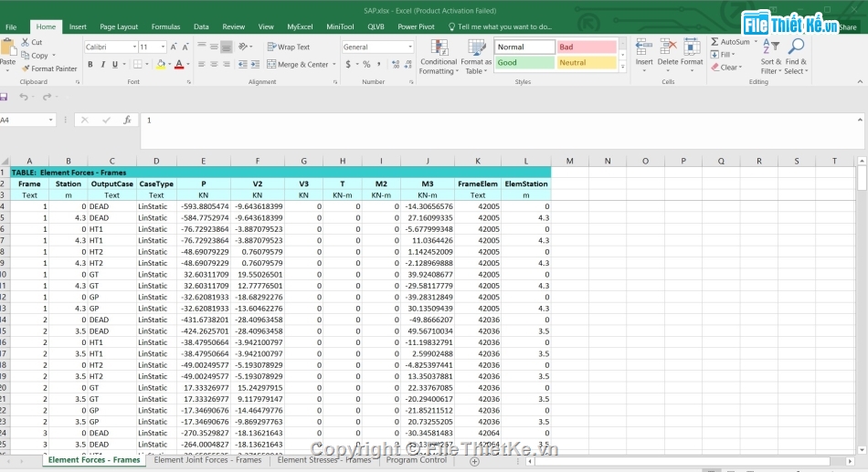Increase indent of the cell
This screenshot has height=472, width=868.
255,64
